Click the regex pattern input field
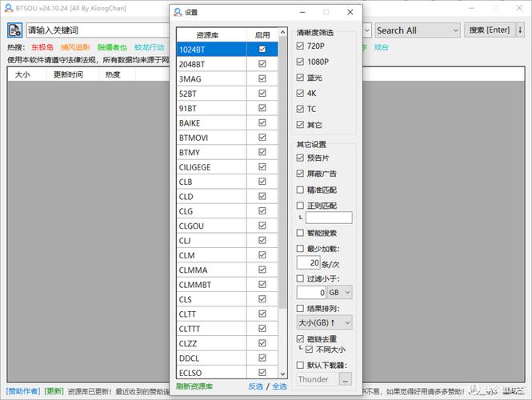532x400 pixels. (329, 218)
